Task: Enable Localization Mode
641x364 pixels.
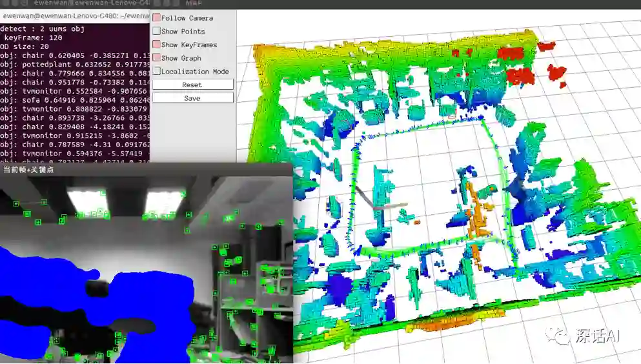Action: pos(157,72)
